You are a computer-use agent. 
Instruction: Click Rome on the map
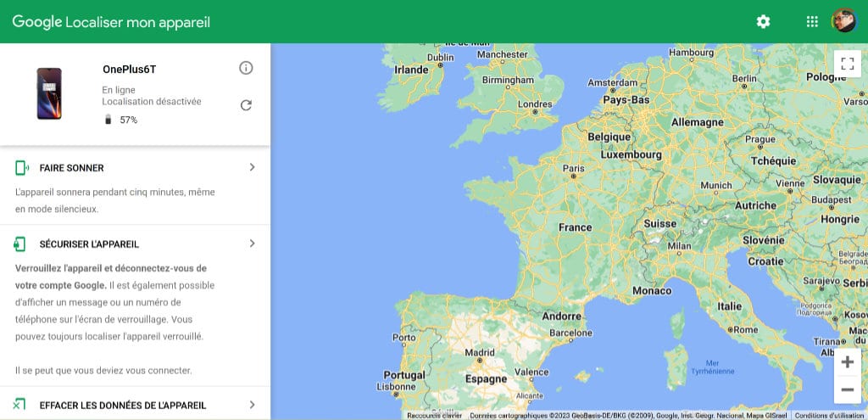(746, 330)
